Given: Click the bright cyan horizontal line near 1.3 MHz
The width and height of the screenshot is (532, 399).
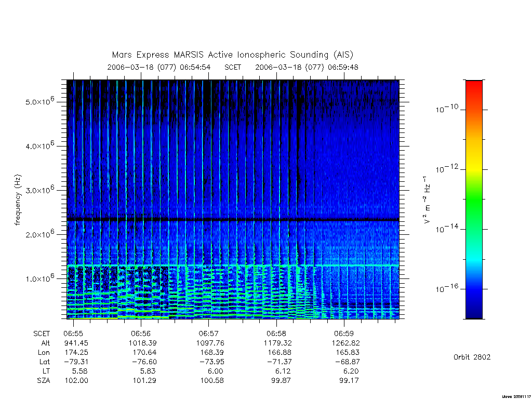Looking at the screenshot, I should 233,265.
